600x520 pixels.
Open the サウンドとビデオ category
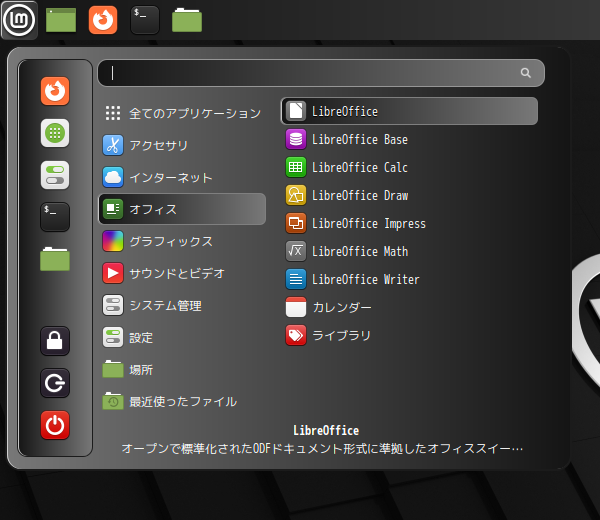click(x=182, y=274)
